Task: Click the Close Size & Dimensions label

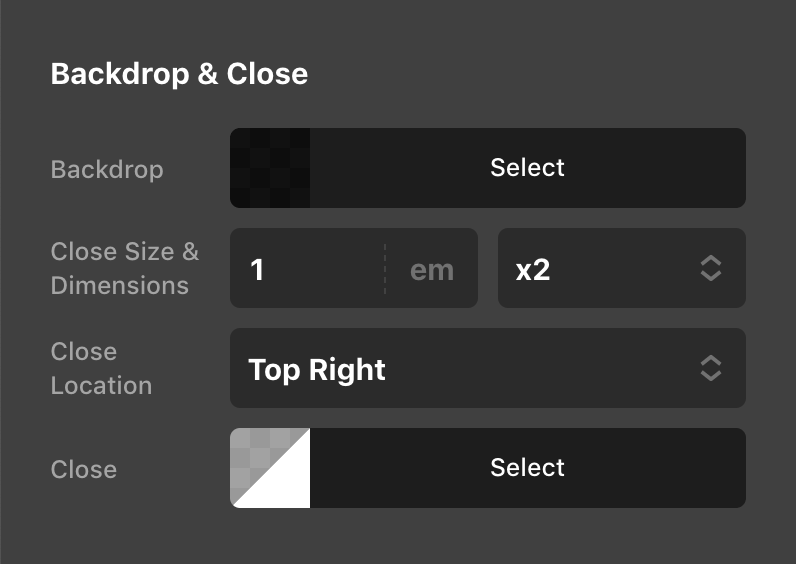Action: point(124,268)
